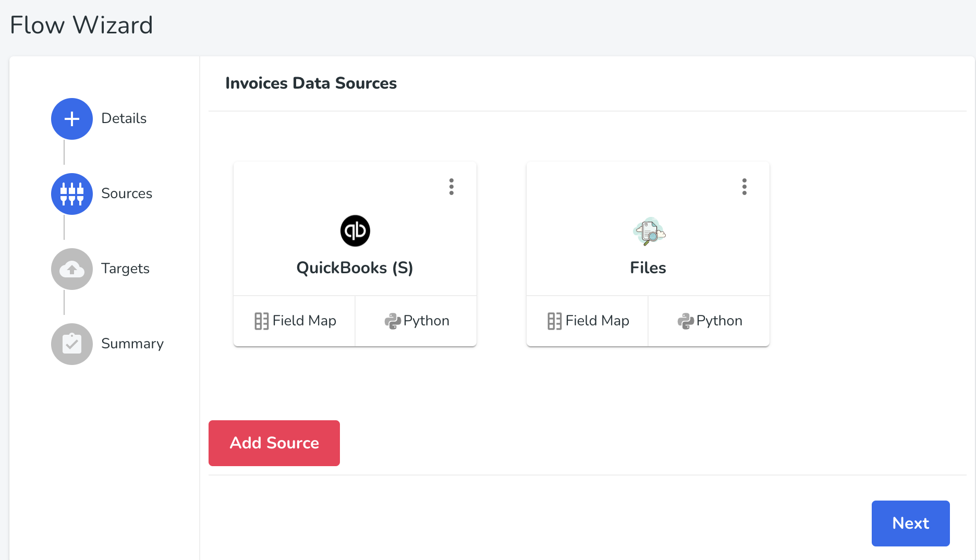Image resolution: width=976 pixels, height=560 pixels.
Task: Click the Add Source button
Action: 274,443
